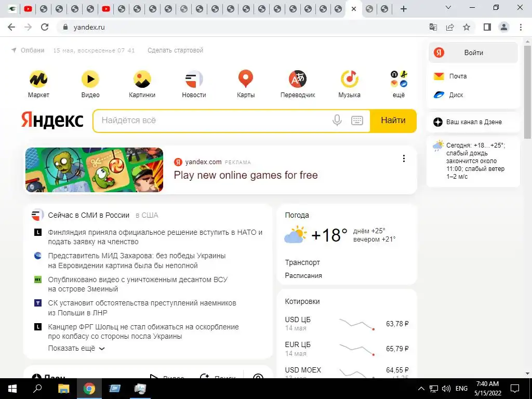Open the Новости service icon

tap(194, 79)
